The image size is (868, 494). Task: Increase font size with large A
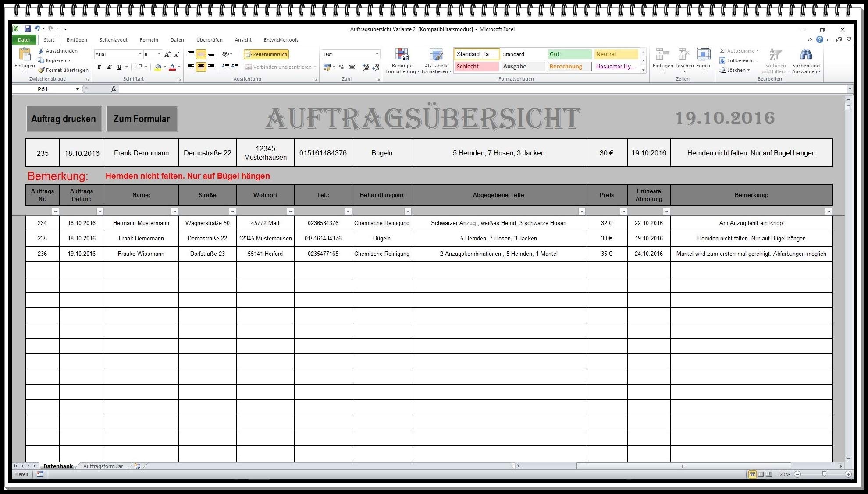pyautogui.click(x=167, y=54)
